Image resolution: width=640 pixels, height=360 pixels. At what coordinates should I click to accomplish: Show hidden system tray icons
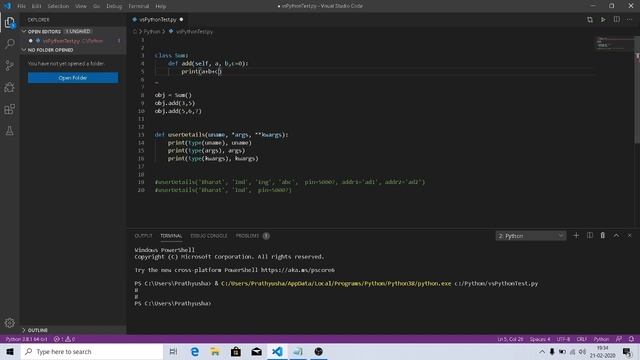coord(542,351)
